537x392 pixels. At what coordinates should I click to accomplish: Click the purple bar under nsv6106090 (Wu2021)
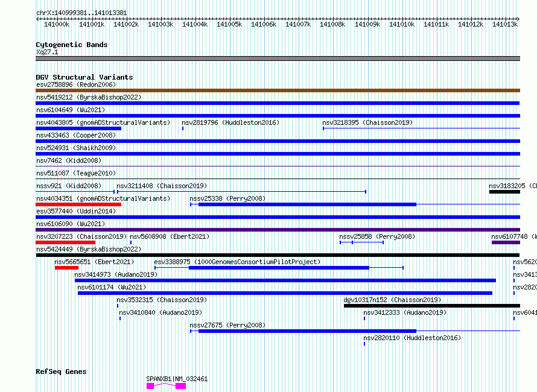click(278, 230)
